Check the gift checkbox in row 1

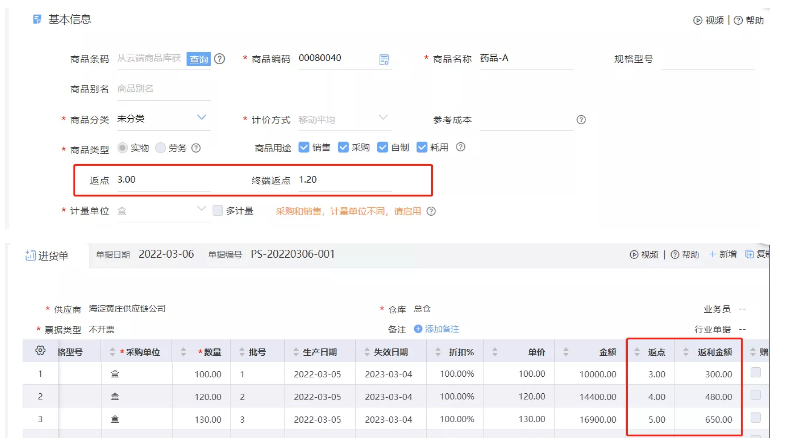pos(755,373)
